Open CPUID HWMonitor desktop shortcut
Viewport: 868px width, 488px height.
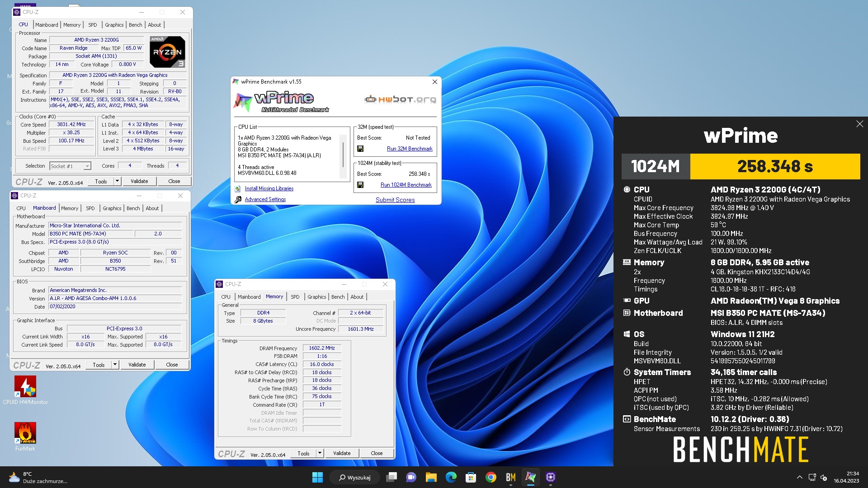point(25,389)
